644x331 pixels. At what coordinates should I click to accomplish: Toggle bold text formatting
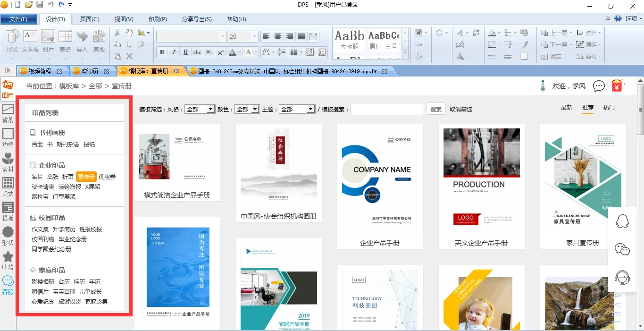162,52
